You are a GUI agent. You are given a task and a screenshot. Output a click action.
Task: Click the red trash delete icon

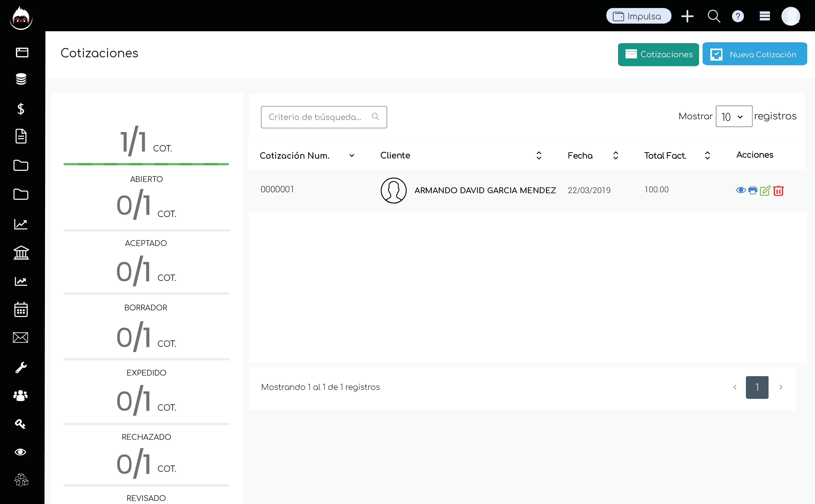click(x=778, y=190)
